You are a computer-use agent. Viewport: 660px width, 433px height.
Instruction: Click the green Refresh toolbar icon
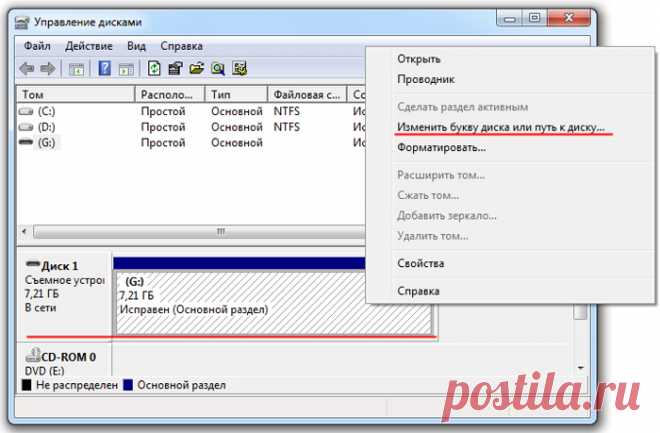coord(154,68)
